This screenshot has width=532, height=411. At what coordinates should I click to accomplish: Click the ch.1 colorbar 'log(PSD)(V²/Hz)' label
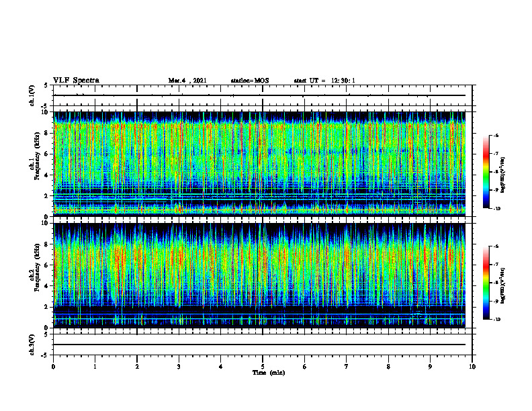coord(503,175)
